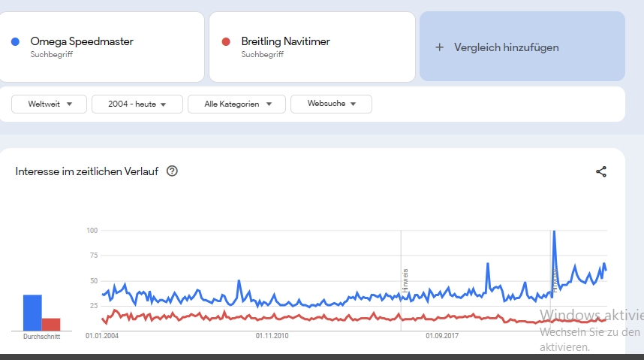Open the Alle Kategorien dropdown
644x360 pixels.
coord(236,104)
